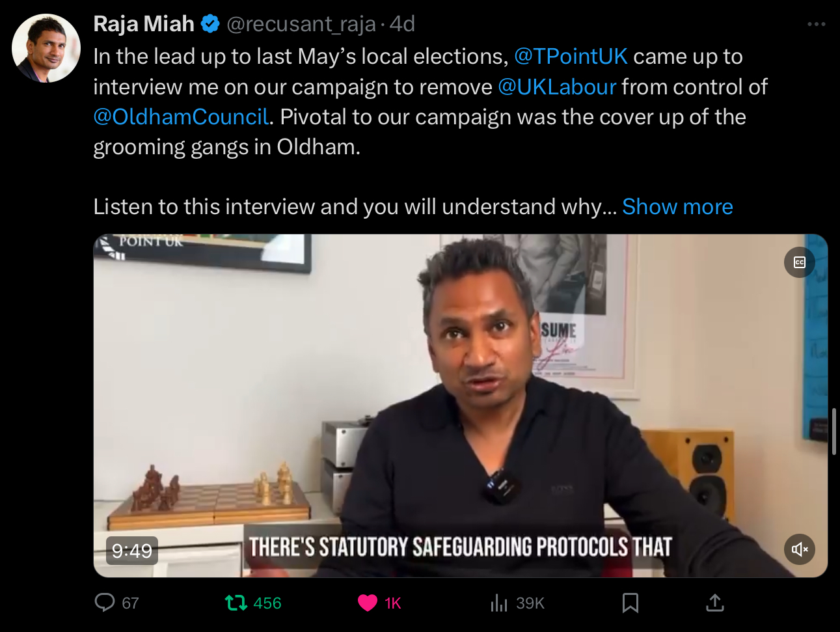Open view analytics bar chart icon

click(x=499, y=603)
